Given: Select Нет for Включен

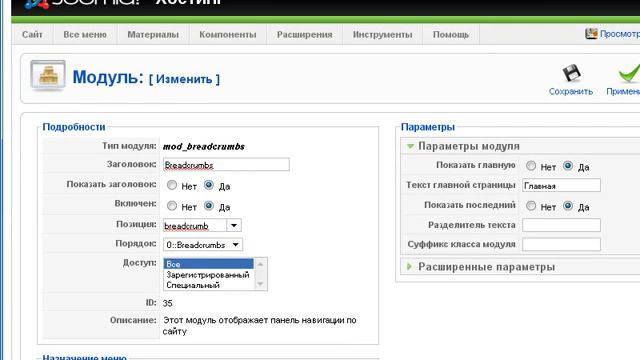Looking at the screenshot, I should tap(172, 206).
